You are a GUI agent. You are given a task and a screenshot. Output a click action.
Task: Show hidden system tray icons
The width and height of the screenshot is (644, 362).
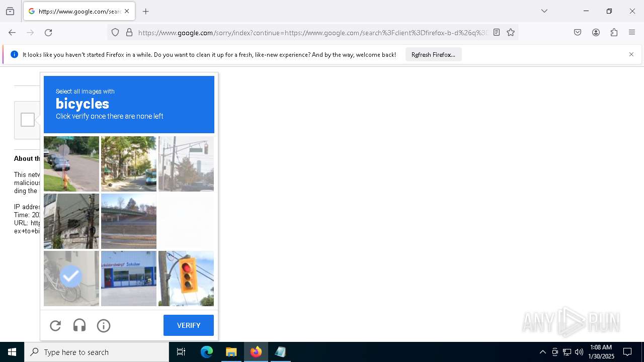point(542,352)
